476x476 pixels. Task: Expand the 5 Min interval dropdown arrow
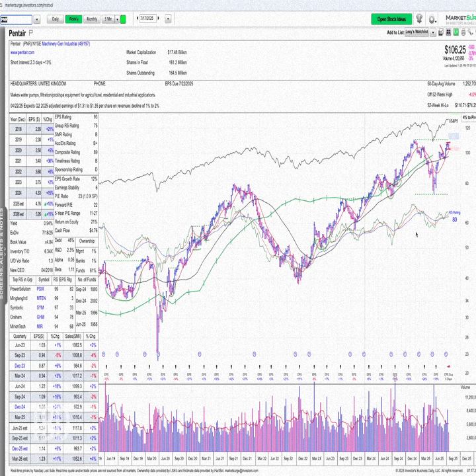[x=117, y=19]
